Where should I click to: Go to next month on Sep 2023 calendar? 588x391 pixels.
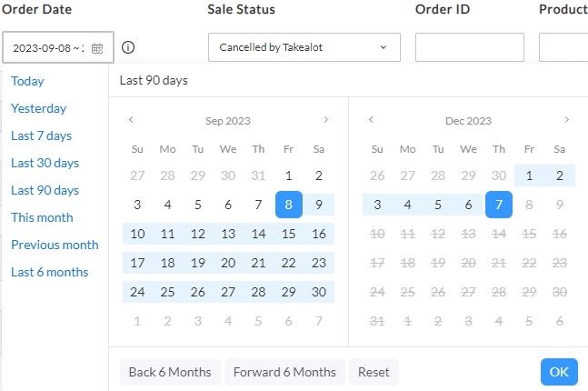point(326,120)
